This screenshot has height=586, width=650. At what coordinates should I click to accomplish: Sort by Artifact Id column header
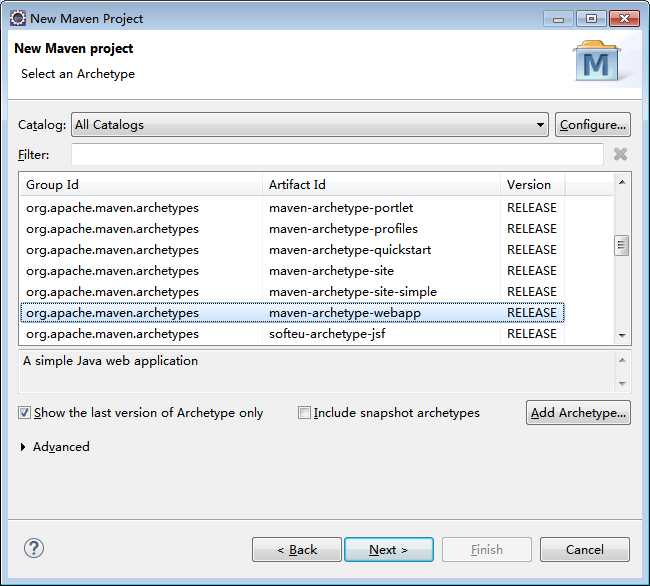[x=381, y=184]
